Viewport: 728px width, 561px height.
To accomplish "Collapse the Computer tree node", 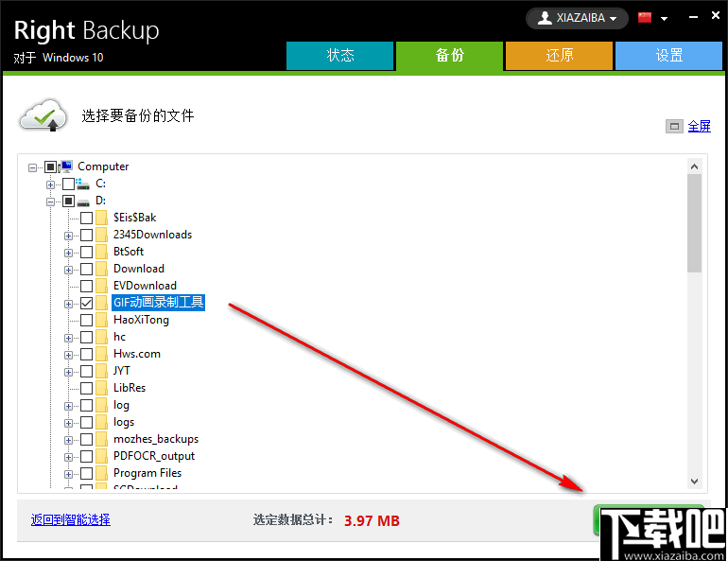I will 32,167.
